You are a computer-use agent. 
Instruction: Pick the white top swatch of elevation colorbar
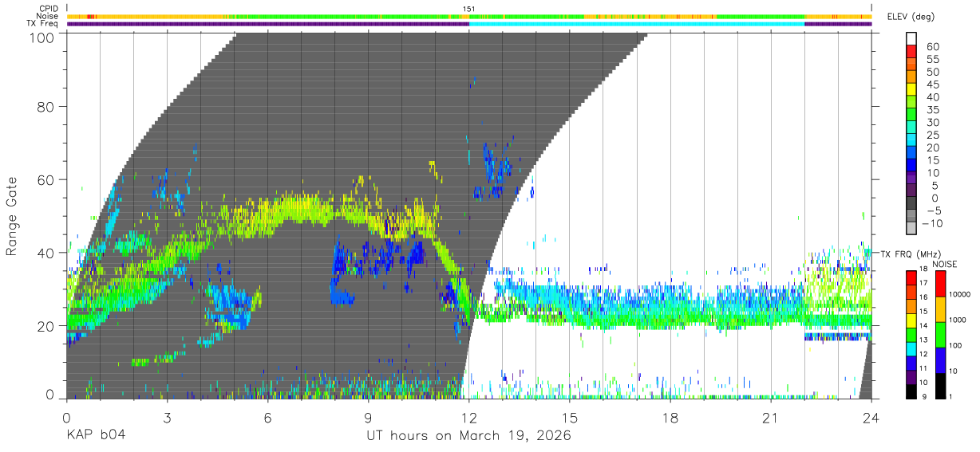[x=911, y=39]
